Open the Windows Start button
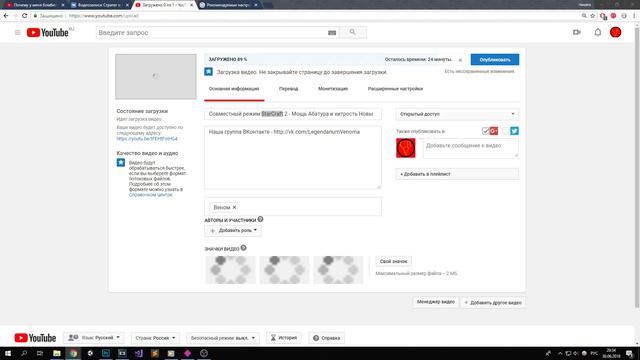Viewport: 640px width, 360px height. [8, 353]
